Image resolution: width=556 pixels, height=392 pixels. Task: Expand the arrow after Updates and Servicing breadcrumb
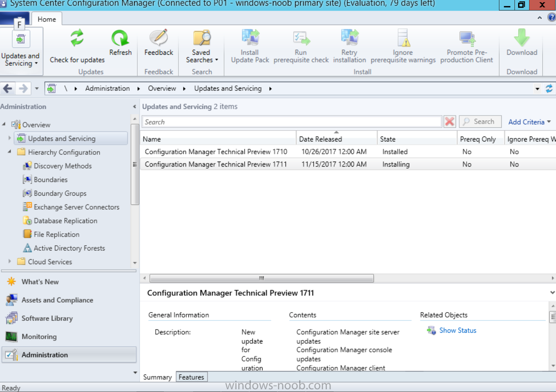(x=270, y=89)
